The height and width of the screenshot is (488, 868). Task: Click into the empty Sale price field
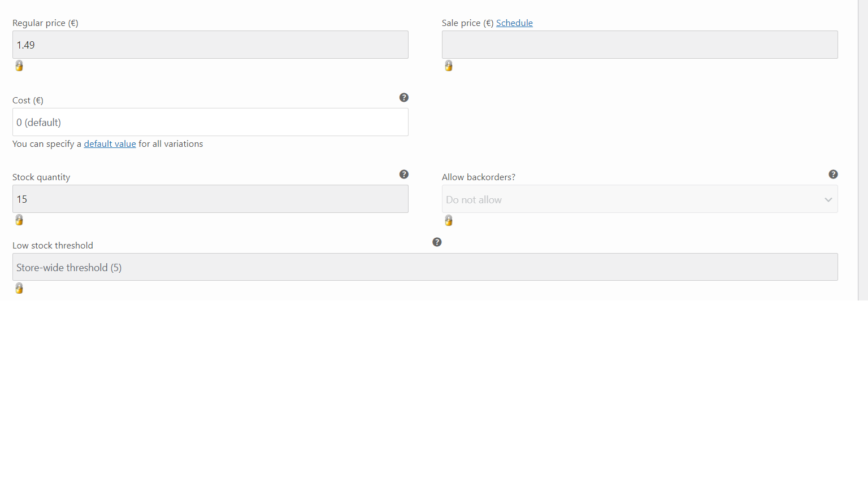tap(640, 45)
